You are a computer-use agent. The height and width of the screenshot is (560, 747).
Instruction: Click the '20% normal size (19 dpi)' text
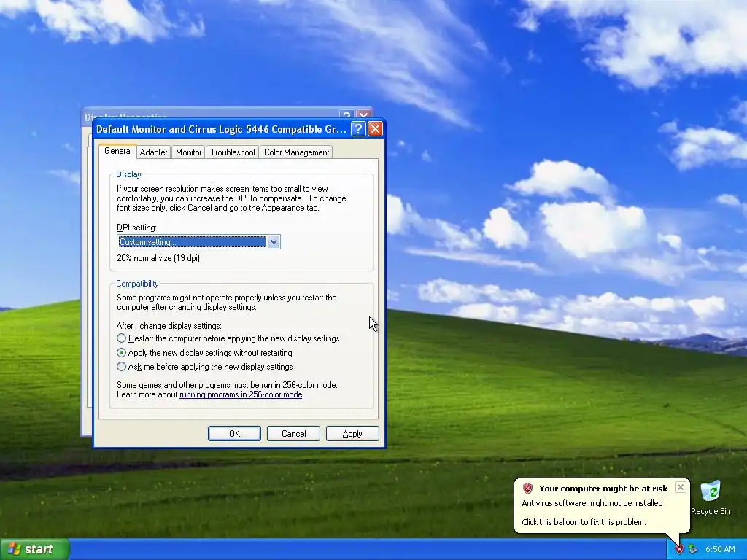click(x=158, y=258)
